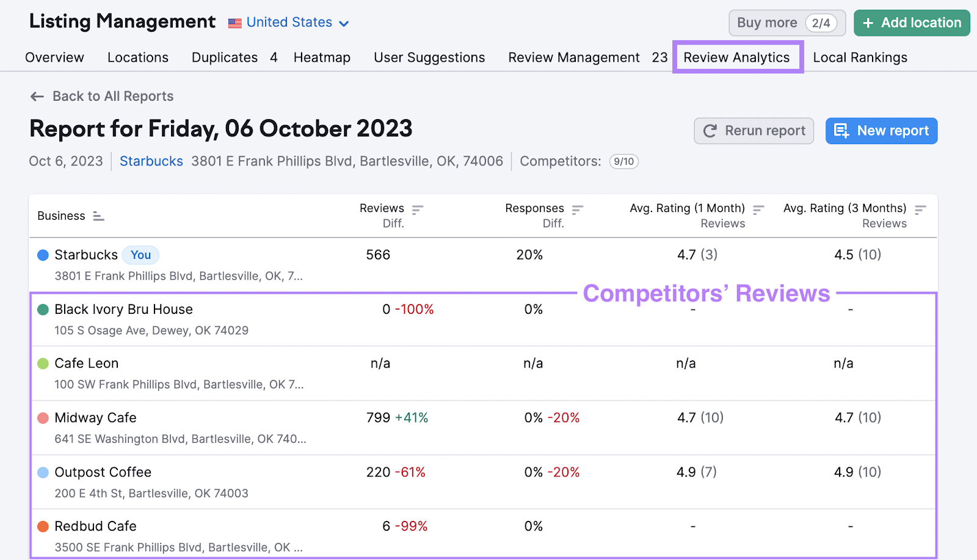Open the Heatmap tab
977x560 pixels.
[x=322, y=57]
